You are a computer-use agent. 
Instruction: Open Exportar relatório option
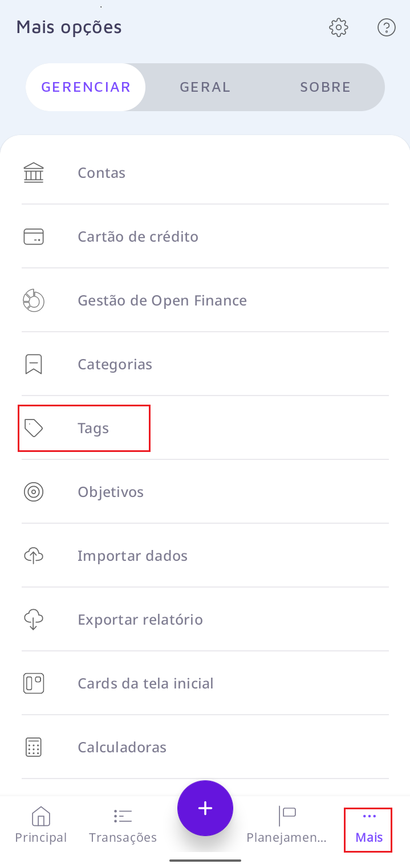click(140, 620)
